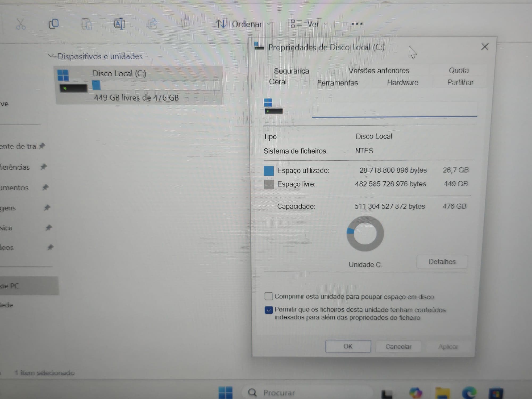The image size is (532, 399).
Task: Open File Explorer from the taskbar
Action: (x=442, y=393)
